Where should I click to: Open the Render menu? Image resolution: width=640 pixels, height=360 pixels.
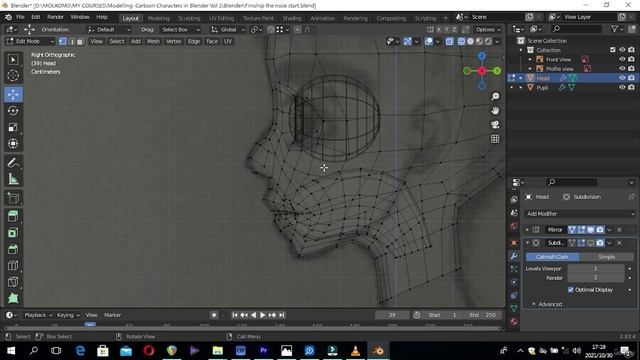(55, 17)
